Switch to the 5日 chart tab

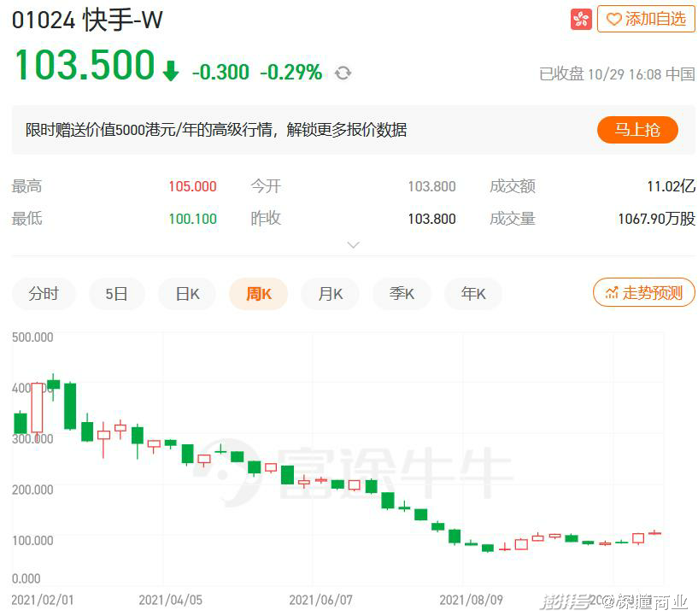pos(117,294)
